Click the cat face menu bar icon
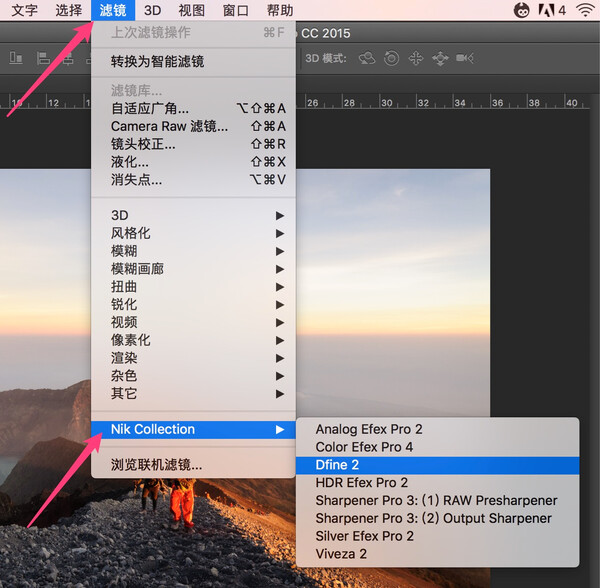The height and width of the screenshot is (588, 600). click(521, 10)
